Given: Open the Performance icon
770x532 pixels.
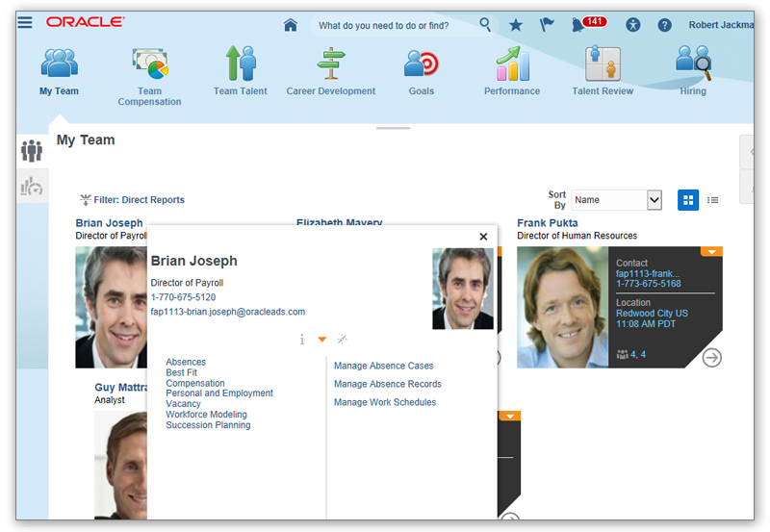Looking at the screenshot, I should [513, 63].
